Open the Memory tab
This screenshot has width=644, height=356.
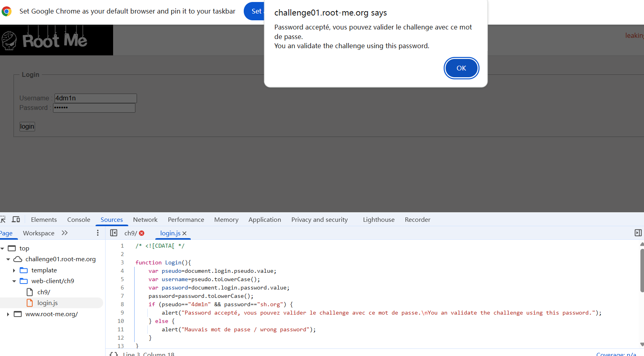pyautogui.click(x=226, y=219)
